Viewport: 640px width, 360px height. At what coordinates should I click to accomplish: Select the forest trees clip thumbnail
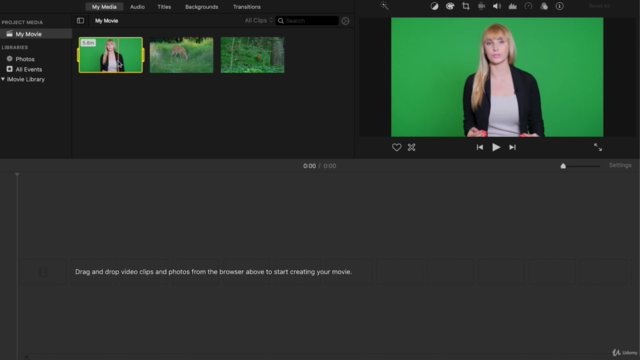[x=253, y=55]
